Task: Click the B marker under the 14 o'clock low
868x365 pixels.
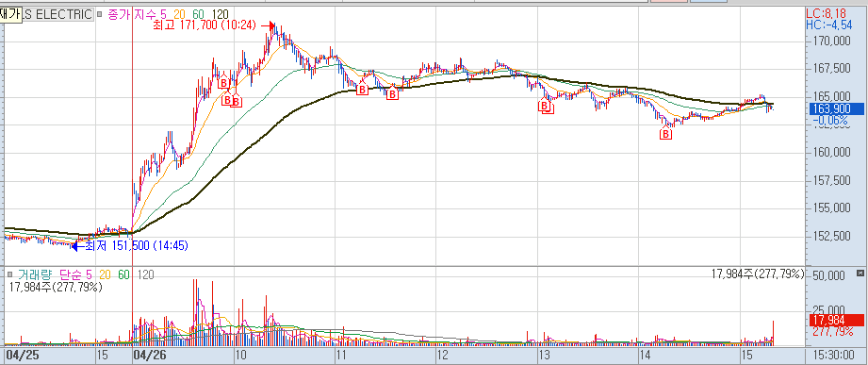Action: point(666,134)
